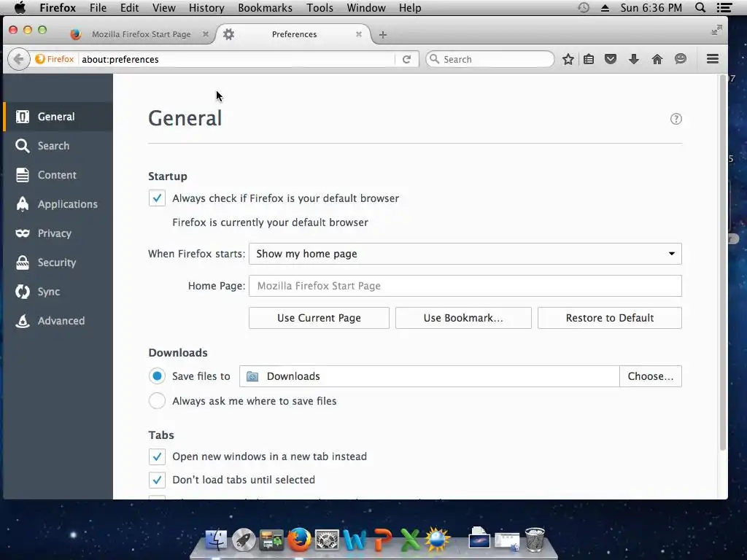Open the Pocket icon in toolbar

(x=611, y=59)
